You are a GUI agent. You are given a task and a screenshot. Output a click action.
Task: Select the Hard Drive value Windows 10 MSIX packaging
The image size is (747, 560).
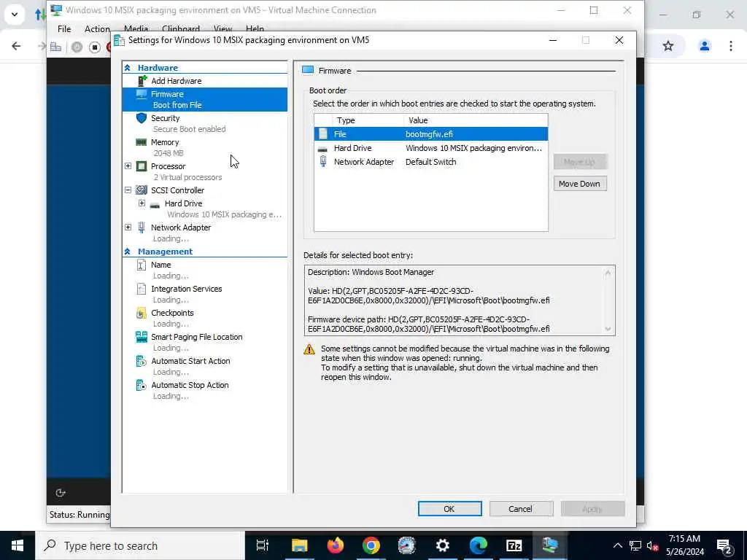coord(473,148)
